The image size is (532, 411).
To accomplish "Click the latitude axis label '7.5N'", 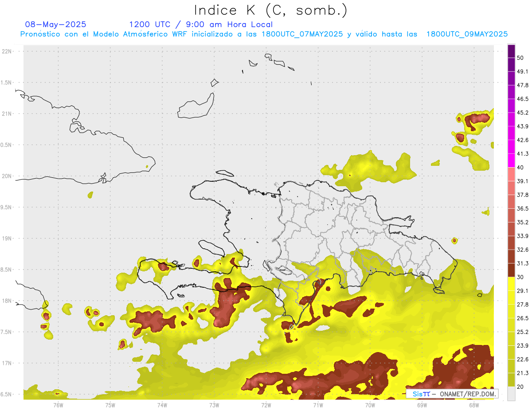I will coord(7,332).
